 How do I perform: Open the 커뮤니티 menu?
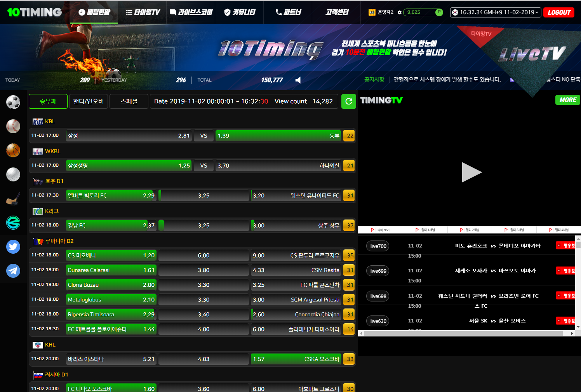tap(240, 12)
